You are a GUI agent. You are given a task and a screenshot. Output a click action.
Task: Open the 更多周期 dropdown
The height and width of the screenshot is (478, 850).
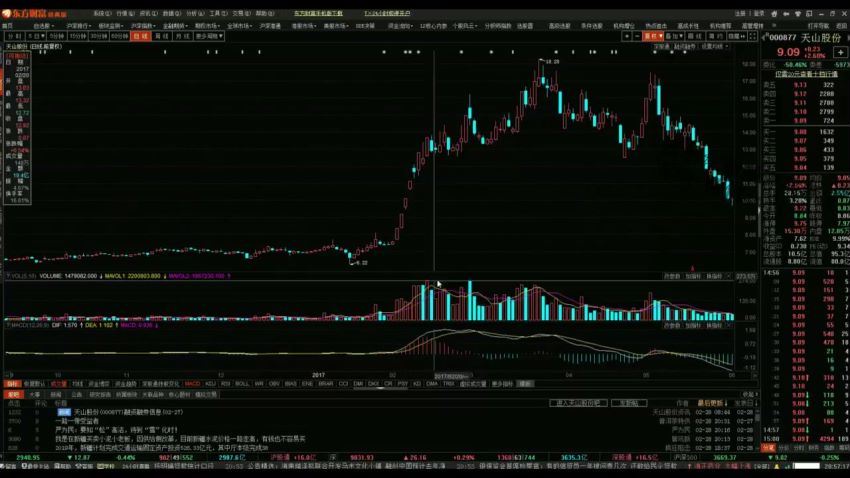[x=209, y=36]
